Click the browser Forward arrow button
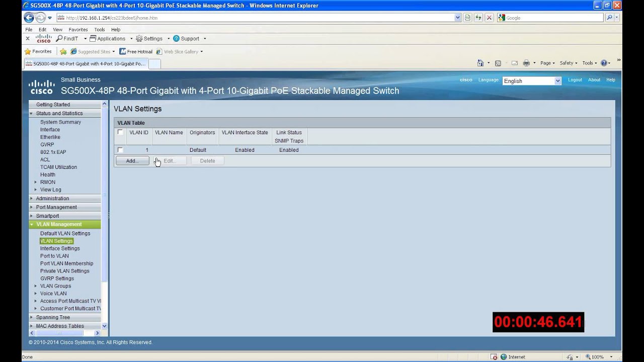 pos(40,18)
